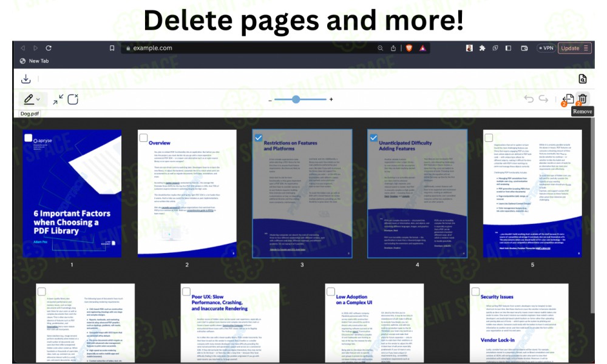
Task: Select the Security Issues page thumbnail
Action: pyautogui.click(x=519, y=323)
